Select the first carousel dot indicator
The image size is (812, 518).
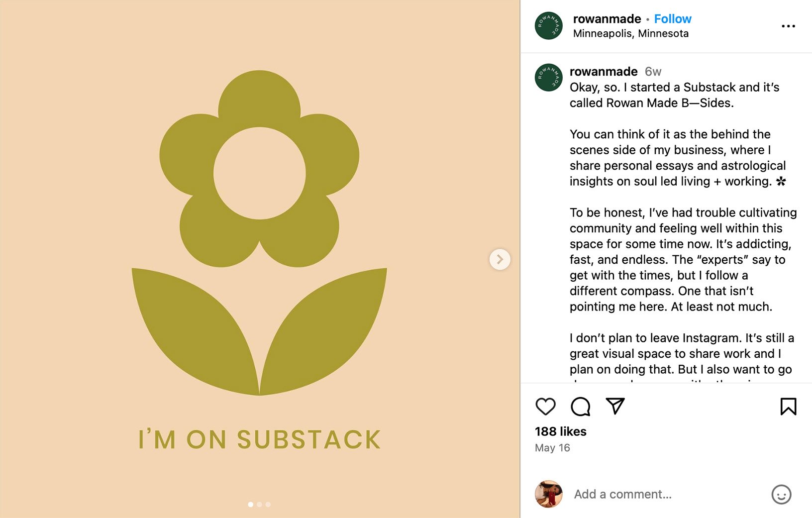(x=250, y=504)
